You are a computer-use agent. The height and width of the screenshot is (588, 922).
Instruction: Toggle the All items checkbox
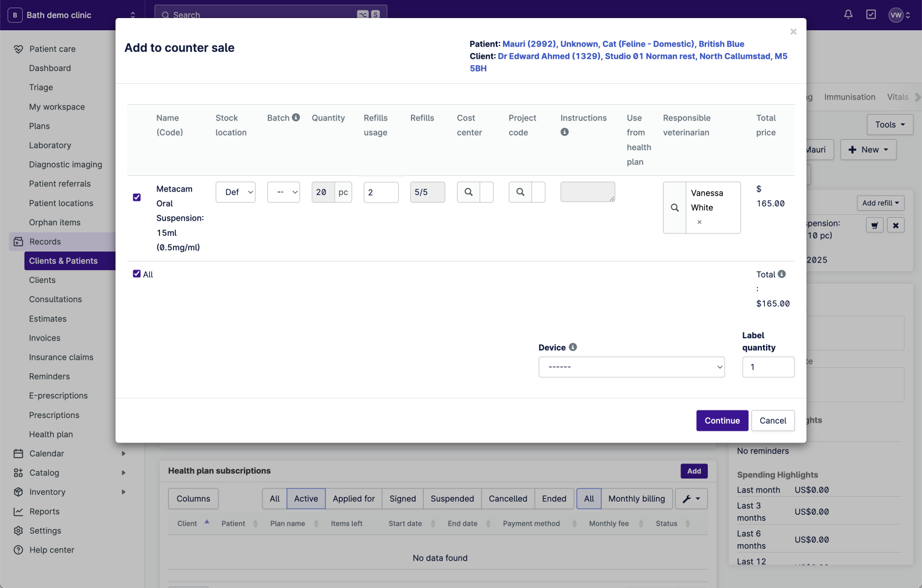137,274
